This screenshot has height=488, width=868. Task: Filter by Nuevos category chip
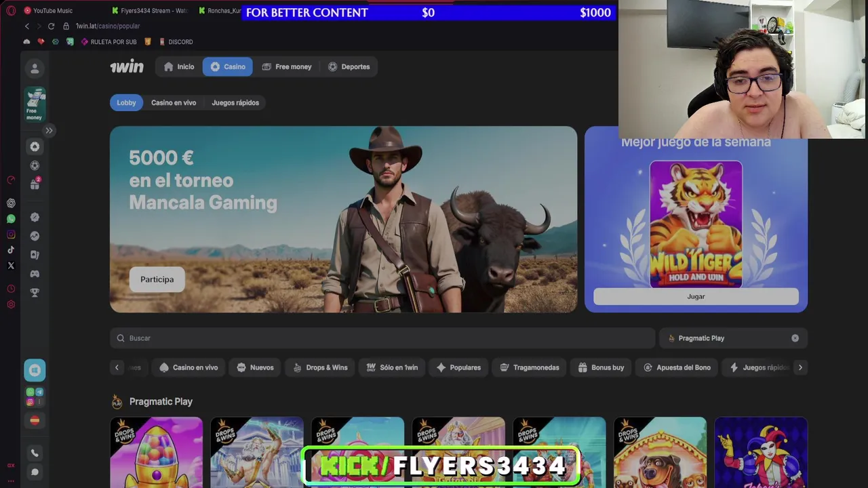pos(255,367)
